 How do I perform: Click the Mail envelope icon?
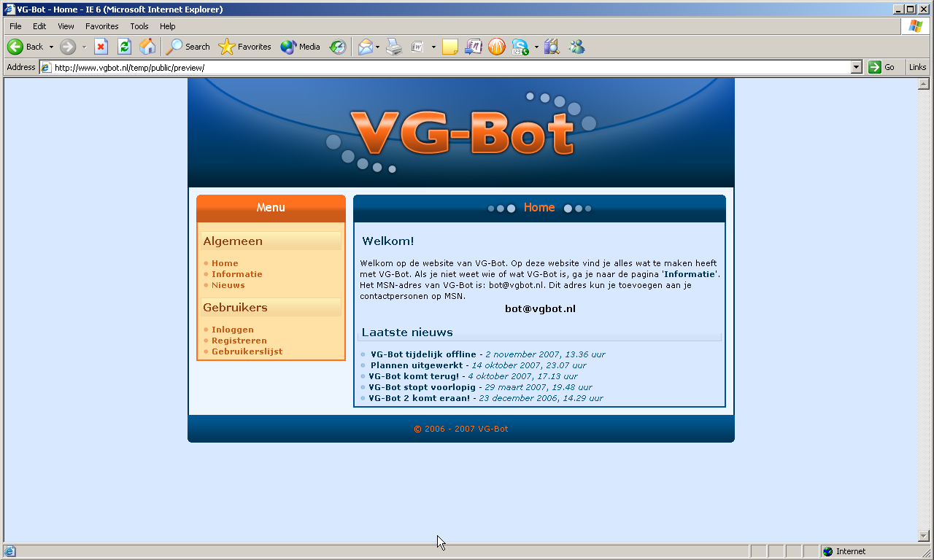pos(366,47)
